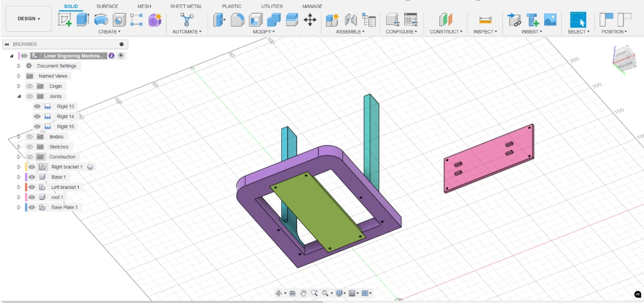
Task: Select the Measure tool
Action: click(485, 20)
